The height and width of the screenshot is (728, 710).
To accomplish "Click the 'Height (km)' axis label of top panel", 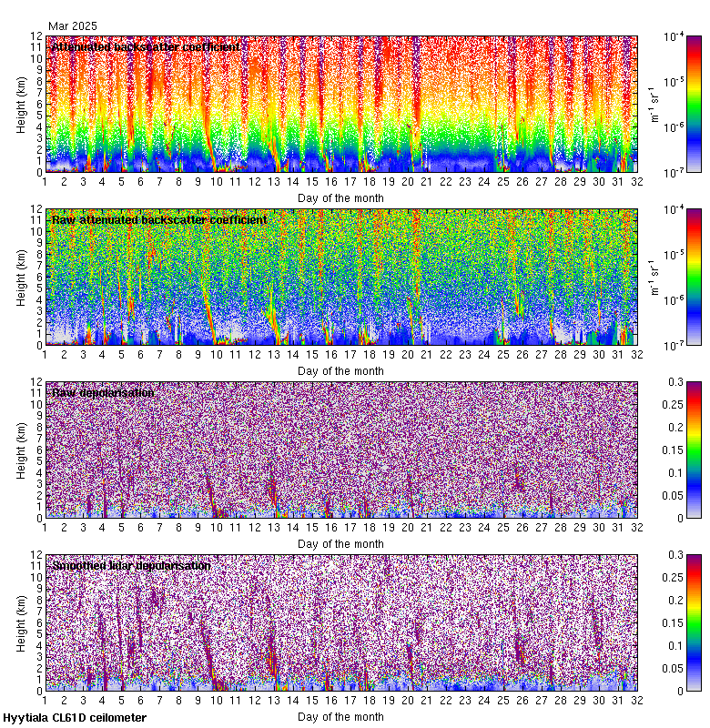I will tap(21, 104).
